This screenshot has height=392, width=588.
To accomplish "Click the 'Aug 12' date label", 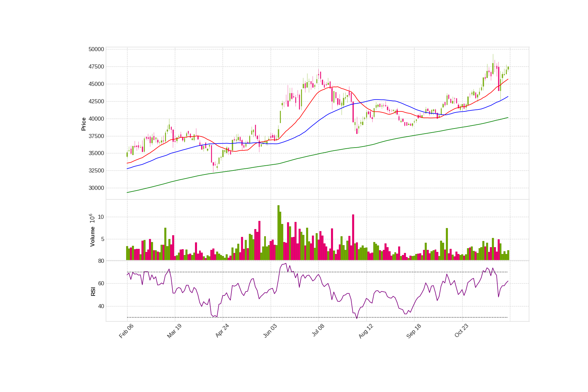I will pyautogui.click(x=366, y=331).
